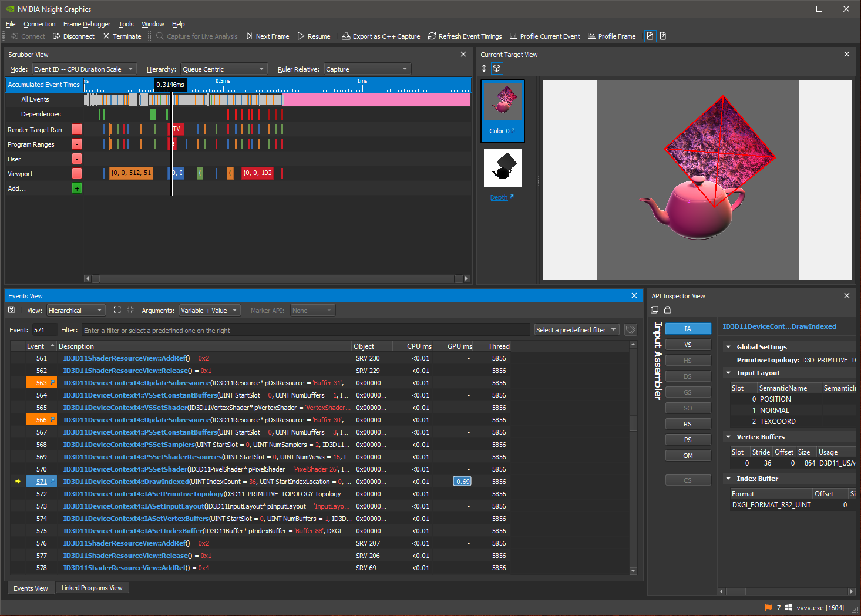Open the Window menu
This screenshot has height=616, width=861.
pyautogui.click(x=153, y=24)
